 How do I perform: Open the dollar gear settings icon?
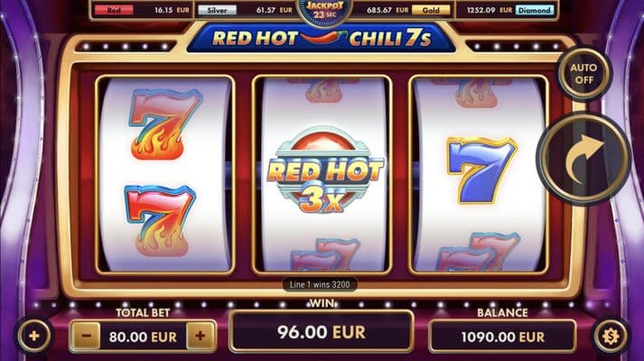click(x=611, y=336)
